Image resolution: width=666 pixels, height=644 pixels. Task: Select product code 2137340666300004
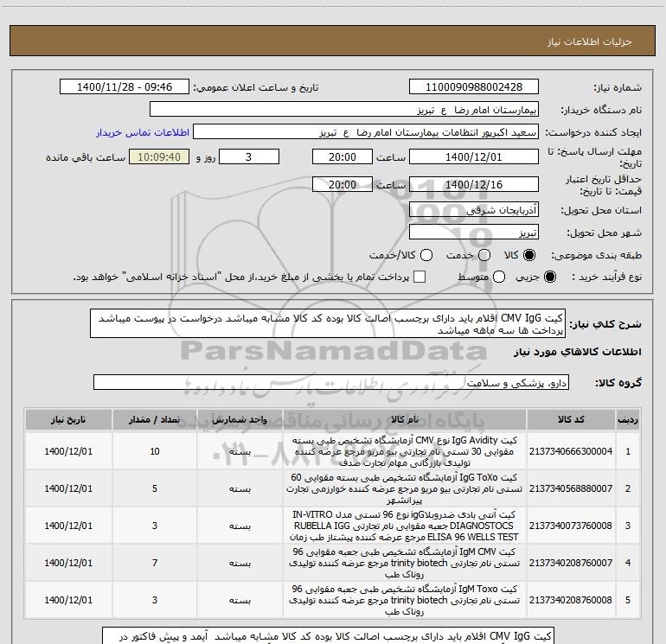tap(571, 451)
